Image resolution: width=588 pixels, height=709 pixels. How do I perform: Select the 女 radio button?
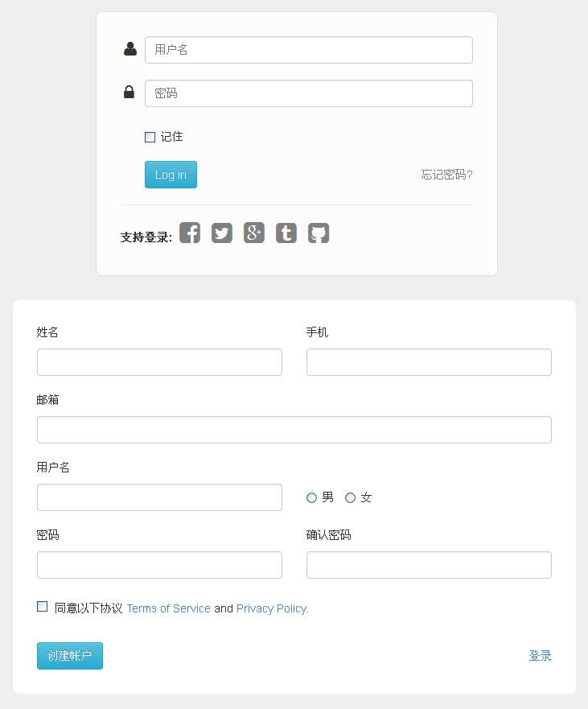click(x=351, y=498)
